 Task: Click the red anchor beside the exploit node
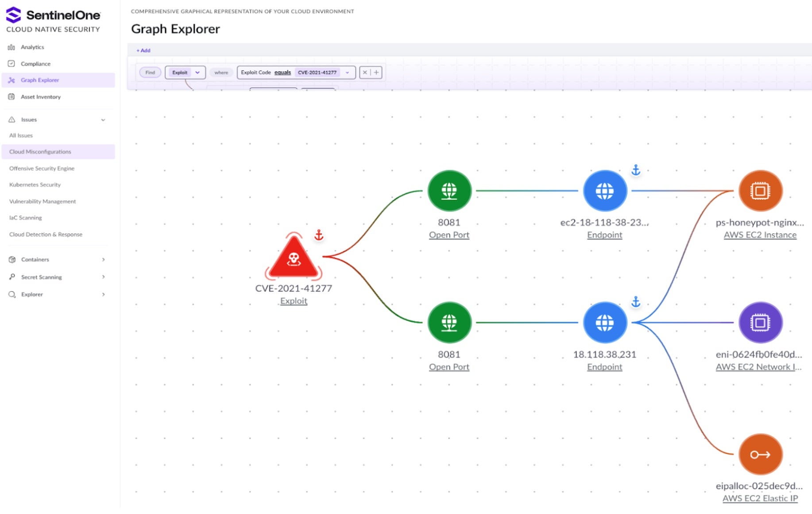[x=319, y=235]
